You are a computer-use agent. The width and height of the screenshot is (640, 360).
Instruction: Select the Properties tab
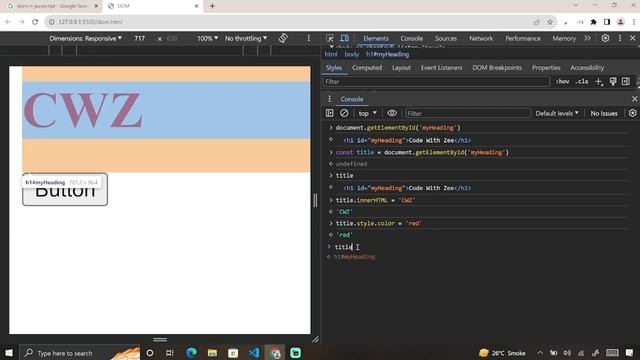pos(546,68)
